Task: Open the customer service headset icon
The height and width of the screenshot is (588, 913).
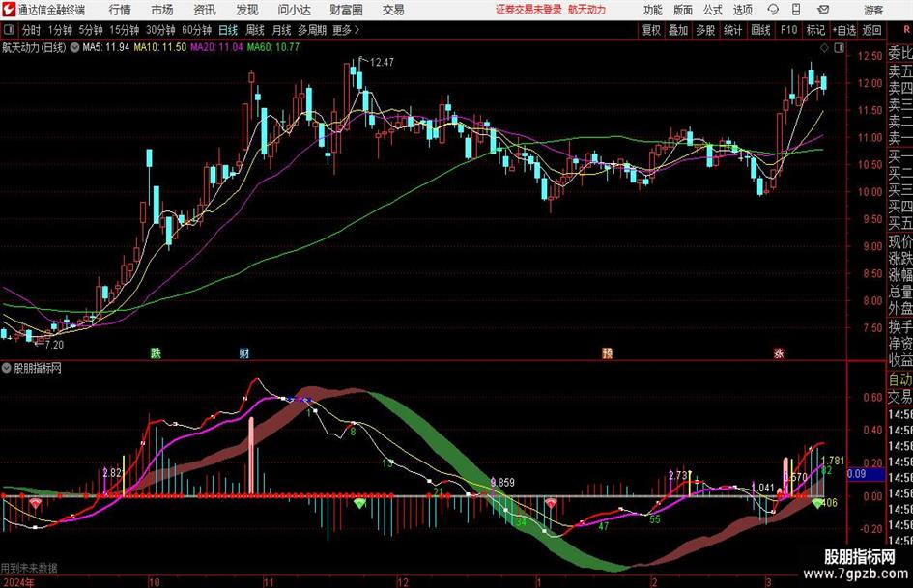Action: (x=773, y=10)
